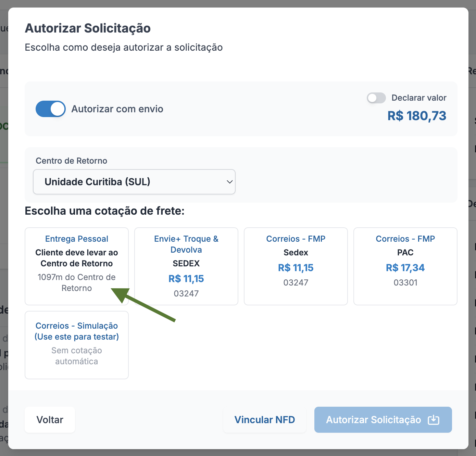The width and height of the screenshot is (476, 456).
Task: Select Entrega Pessoal freight option
Action: click(77, 266)
